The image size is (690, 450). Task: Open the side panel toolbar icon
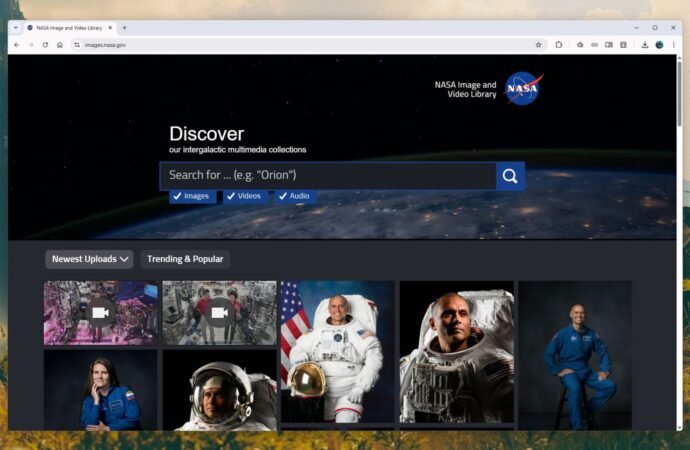click(x=609, y=45)
